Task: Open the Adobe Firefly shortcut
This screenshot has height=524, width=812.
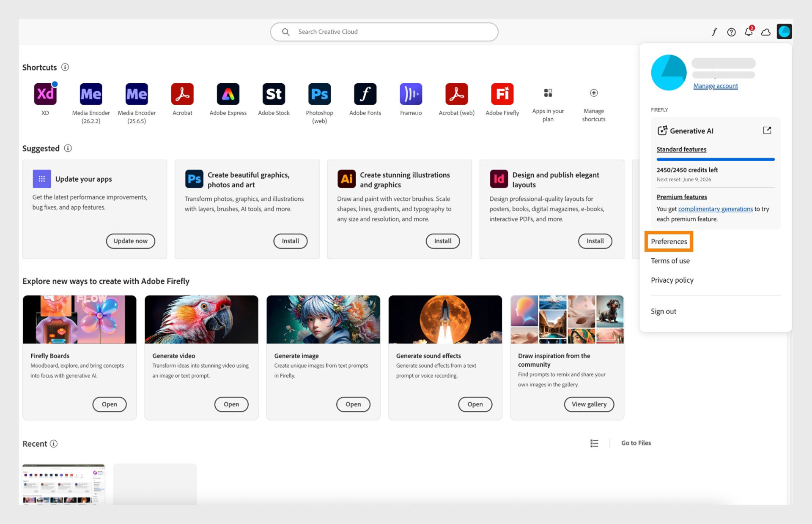Action: click(502, 94)
